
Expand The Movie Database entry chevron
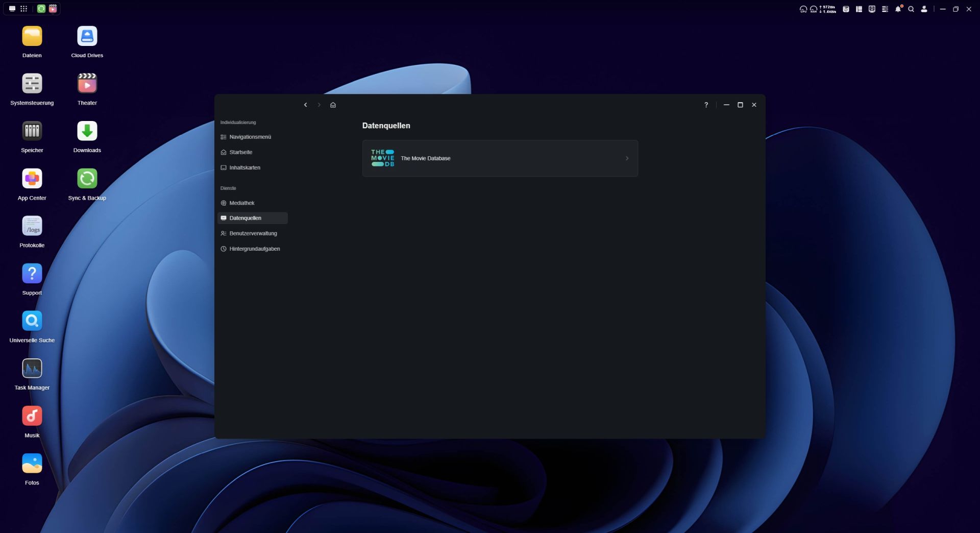(x=627, y=158)
